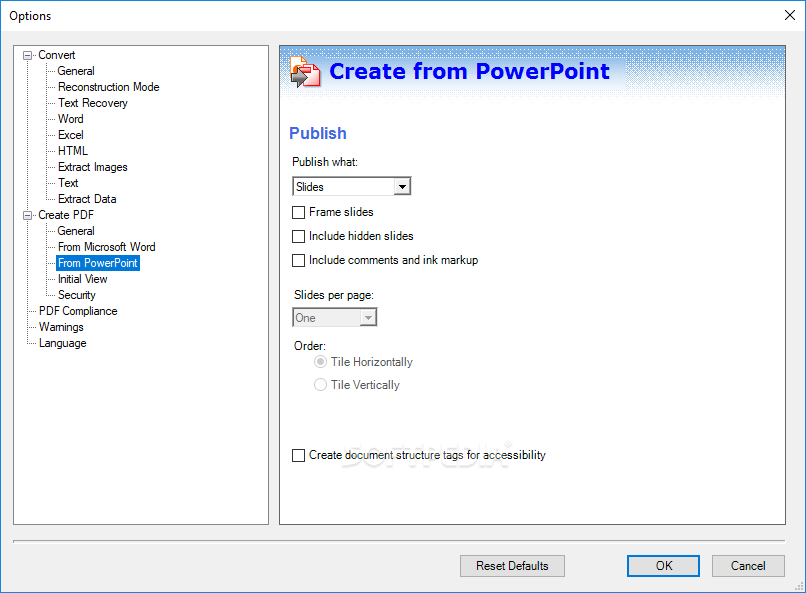This screenshot has width=806, height=593.
Task: Click the Reset Defaults button
Action: 512,566
